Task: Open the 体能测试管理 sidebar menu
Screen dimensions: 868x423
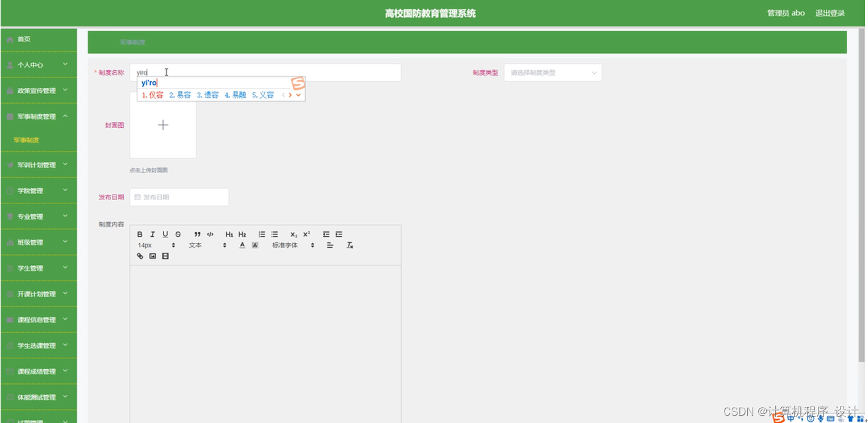Action: (x=39, y=397)
